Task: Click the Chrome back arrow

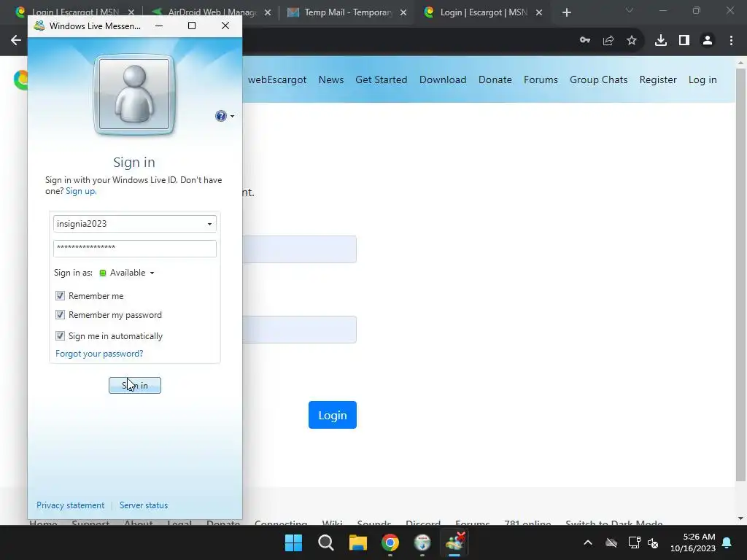Action: tap(16, 41)
